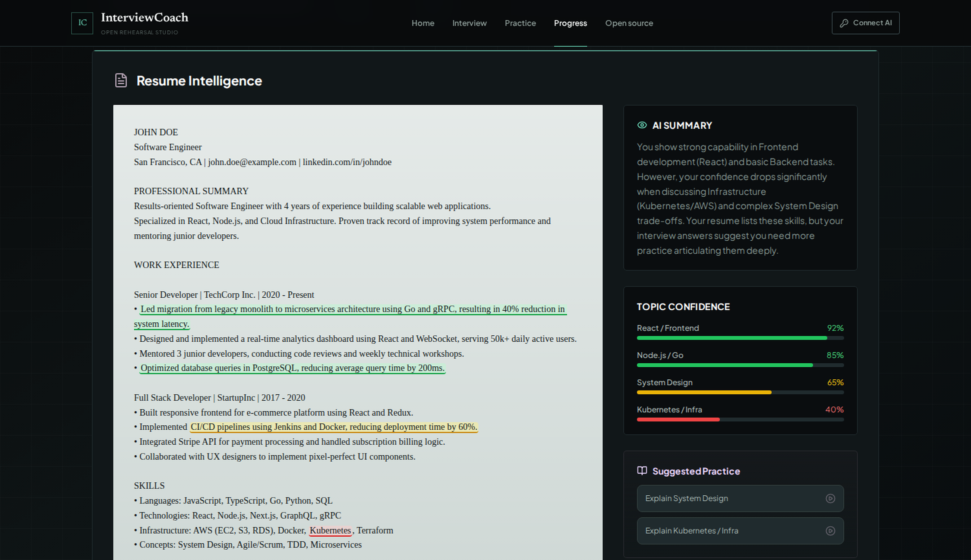
Task: Switch to the Practice nav item
Action: click(x=520, y=23)
